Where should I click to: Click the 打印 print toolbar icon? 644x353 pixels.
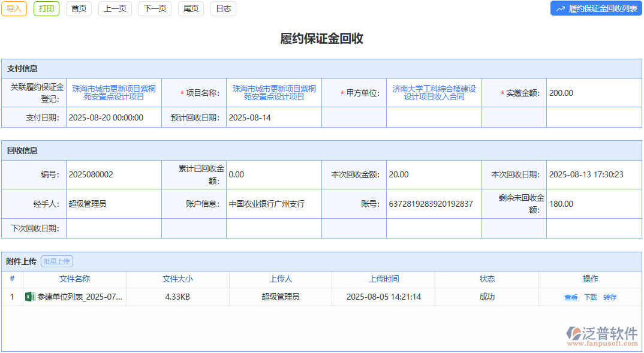[x=46, y=9]
